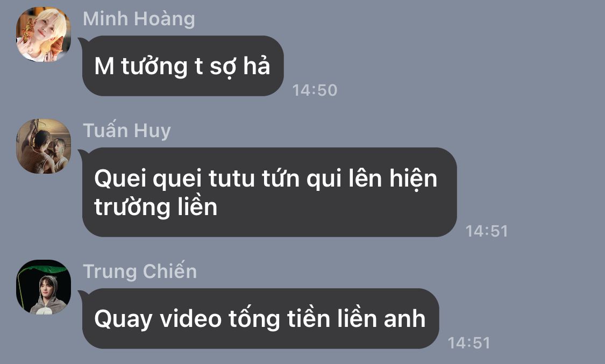The height and width of the screenshot is (364, 605).
Task: Click the 14:51 timestamp beside Tuấn Huy's message
Action: click(x=487, y=231)
